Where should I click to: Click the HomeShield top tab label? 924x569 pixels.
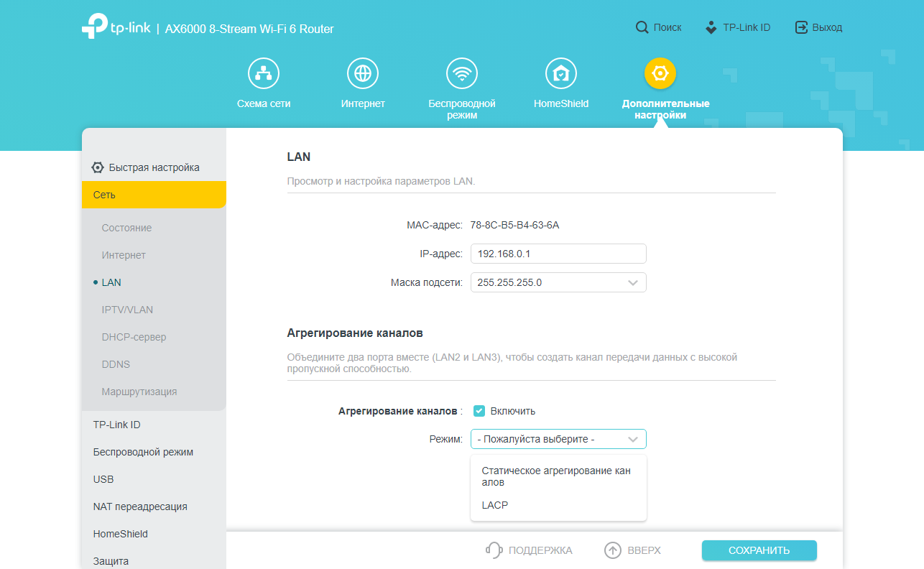click(x=561, y=103)
